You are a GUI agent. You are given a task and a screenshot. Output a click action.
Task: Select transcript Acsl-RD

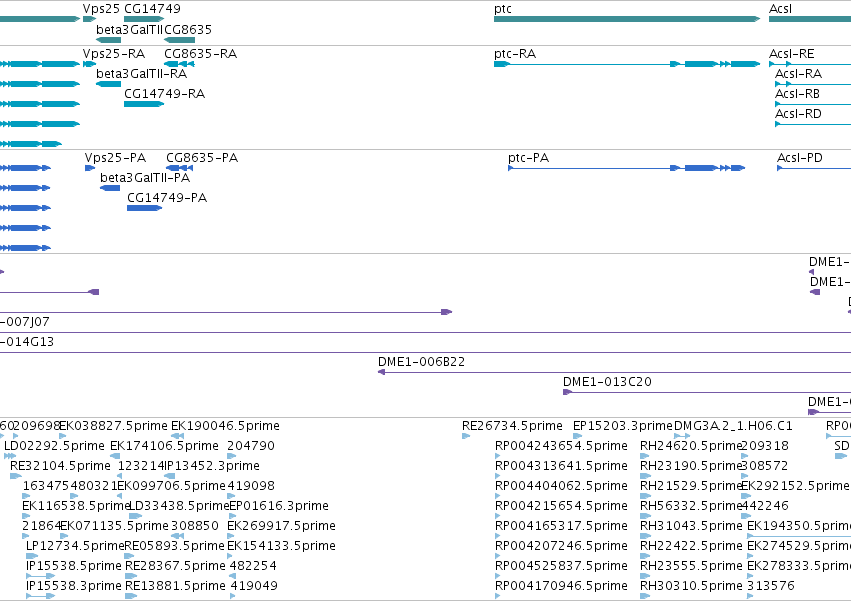tap(798, 114)
